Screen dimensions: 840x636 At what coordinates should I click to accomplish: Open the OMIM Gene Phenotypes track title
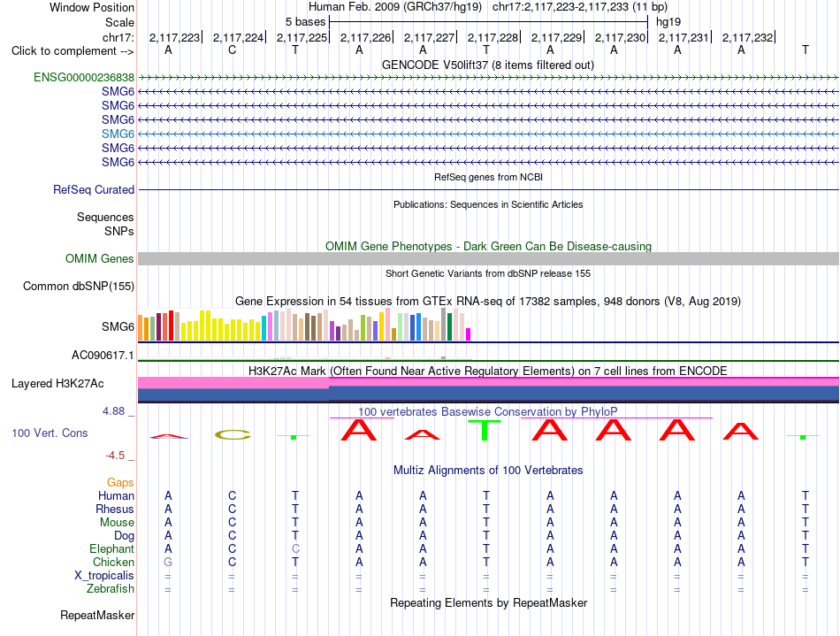click(x=489, y=247)
